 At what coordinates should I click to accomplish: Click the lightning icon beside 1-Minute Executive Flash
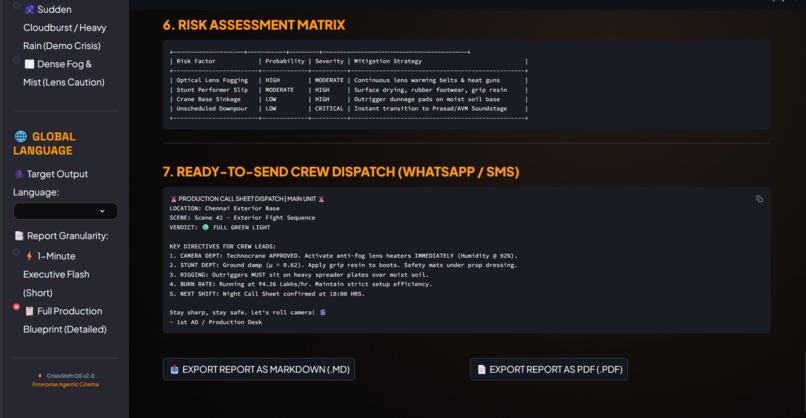[x=29, y=256]
